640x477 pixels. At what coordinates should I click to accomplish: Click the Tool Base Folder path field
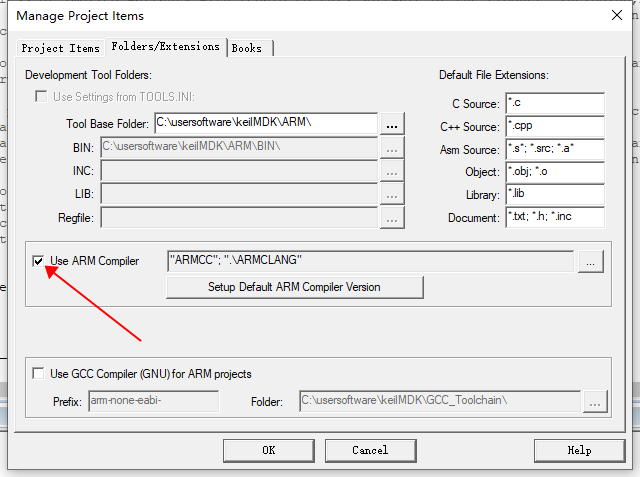pos(265,124)
